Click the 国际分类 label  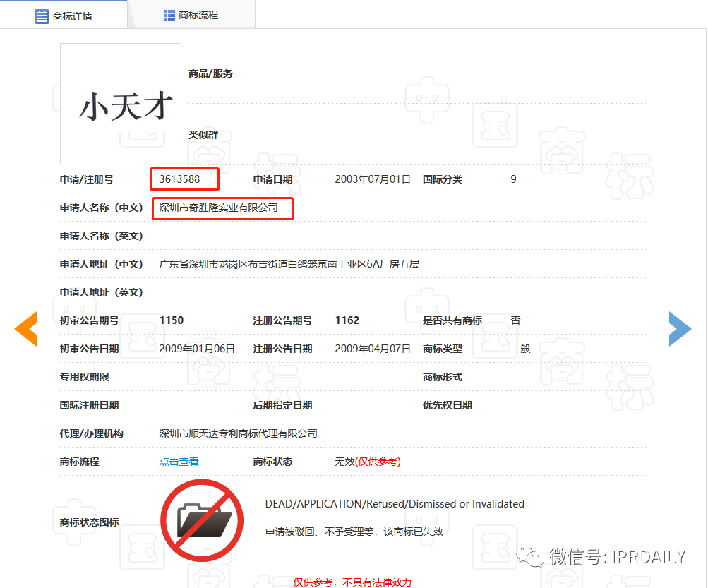pos(443,179)
